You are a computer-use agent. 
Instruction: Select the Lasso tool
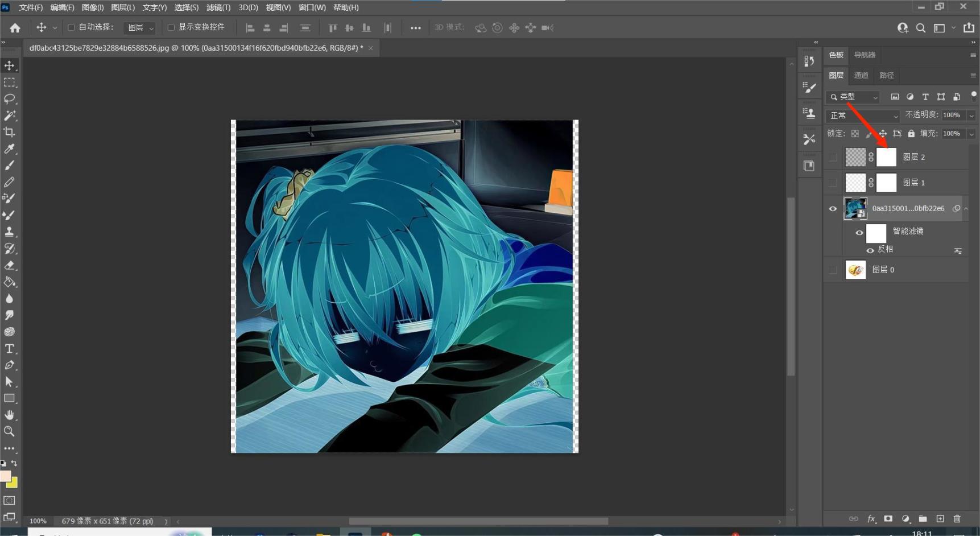tap(10, 99)
